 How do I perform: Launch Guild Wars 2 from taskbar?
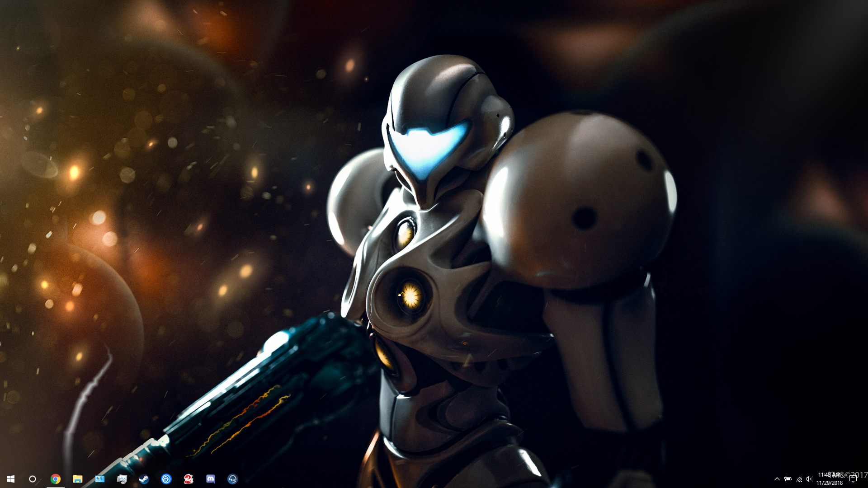[189, 479]
